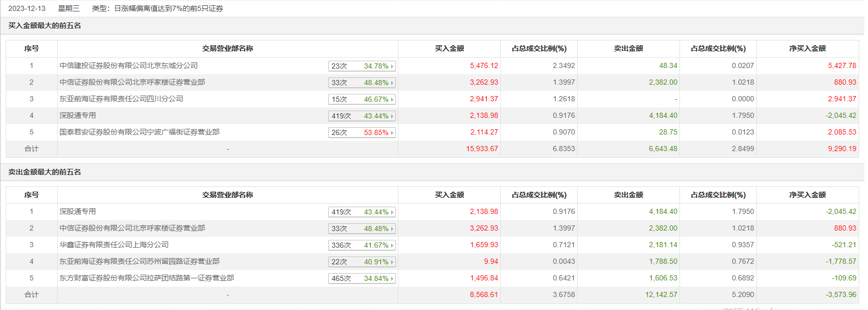Click 卖出金额 header in sell table
The height and width of the screenshot is (310, 868).
629,195
